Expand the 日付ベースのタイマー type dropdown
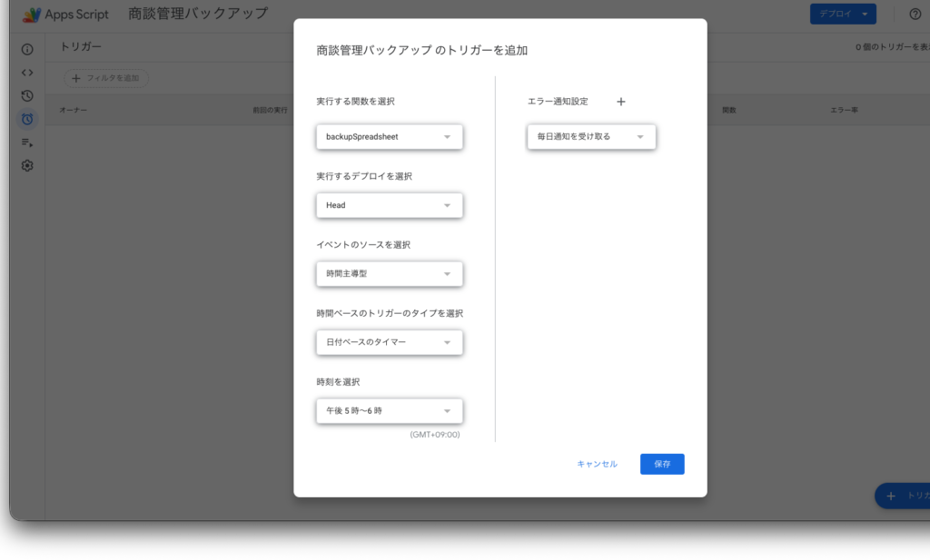 tap(389, 342)
